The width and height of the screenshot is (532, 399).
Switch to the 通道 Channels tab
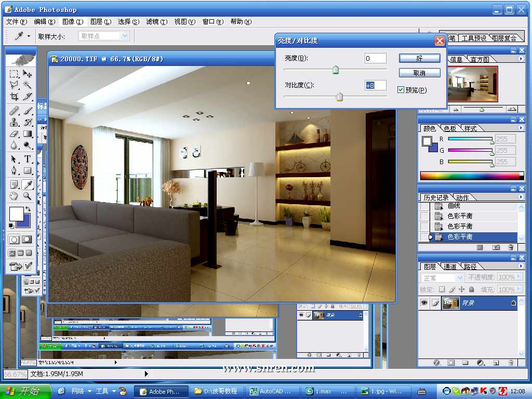[450, 267]
